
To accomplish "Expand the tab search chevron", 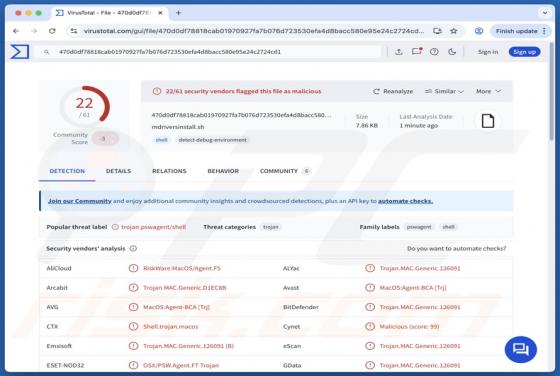I will point(545,13).
